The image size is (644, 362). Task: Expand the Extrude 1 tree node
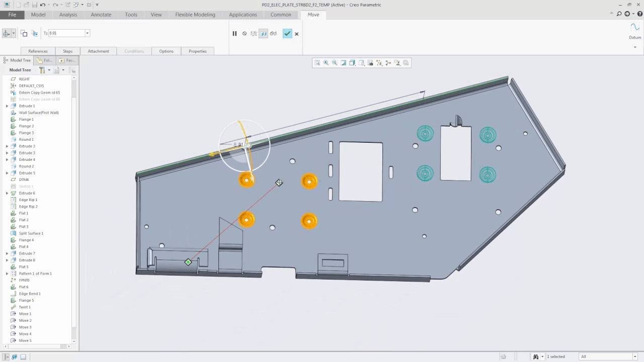point(7,106)
